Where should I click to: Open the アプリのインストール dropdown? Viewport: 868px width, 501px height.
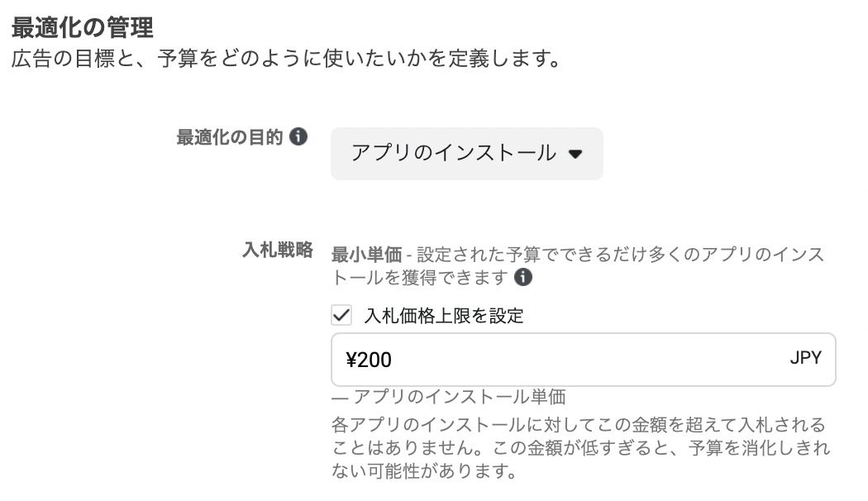[454, 153]
